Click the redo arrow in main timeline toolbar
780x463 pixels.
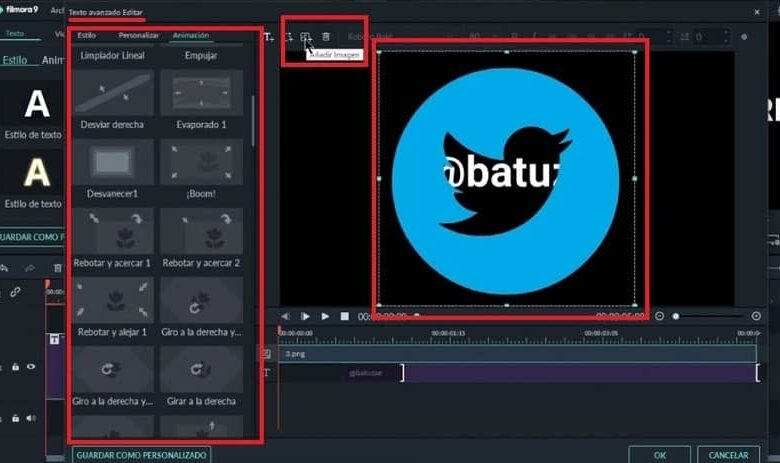30,268
